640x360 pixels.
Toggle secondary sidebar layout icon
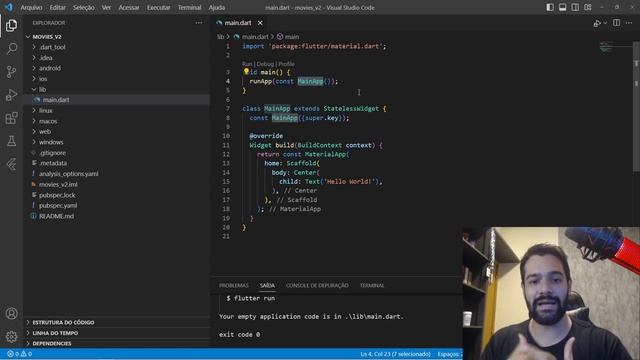pyautogui.click(x=575, y=7)
